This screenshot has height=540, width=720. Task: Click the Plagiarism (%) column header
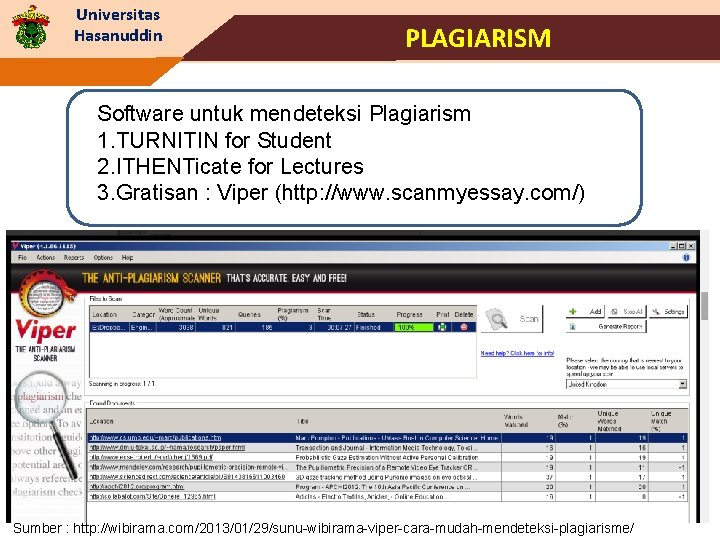click(x=293, y=314)
